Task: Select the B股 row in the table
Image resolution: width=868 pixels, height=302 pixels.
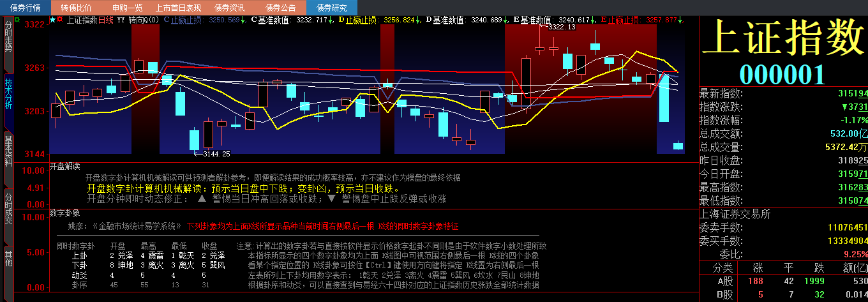Action: pos(784,294)
